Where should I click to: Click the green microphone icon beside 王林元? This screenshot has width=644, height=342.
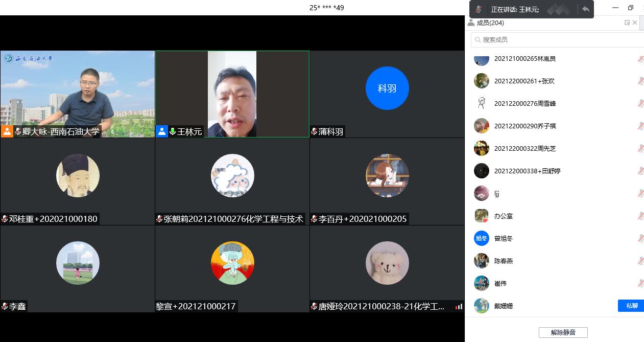[173, 132]
